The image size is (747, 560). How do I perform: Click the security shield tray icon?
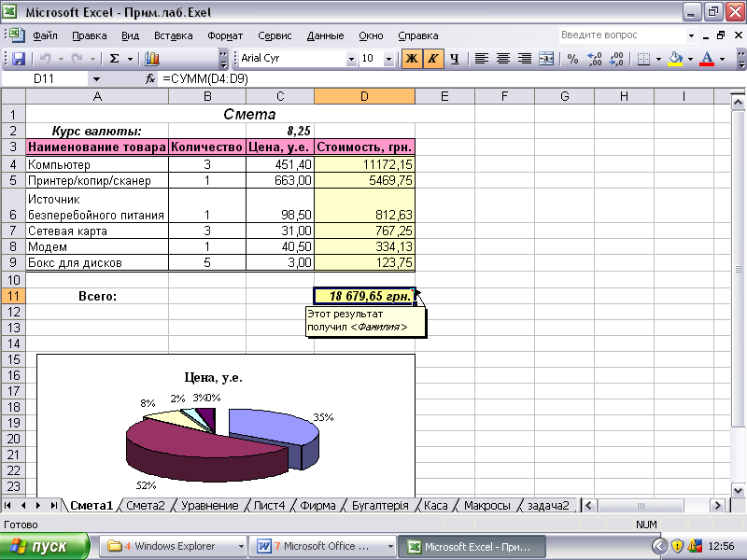click(x=677, y=546)
